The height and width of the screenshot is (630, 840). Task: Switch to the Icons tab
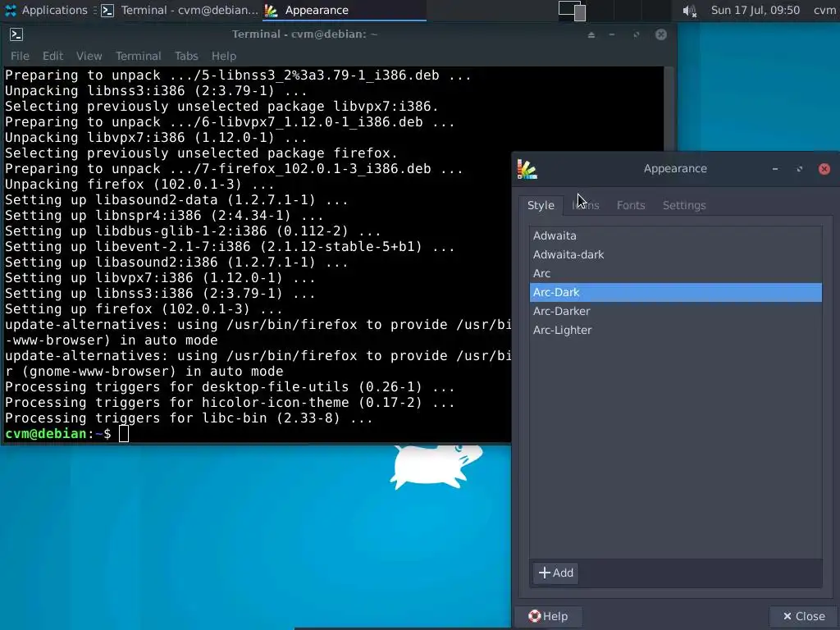coord(586,205)
